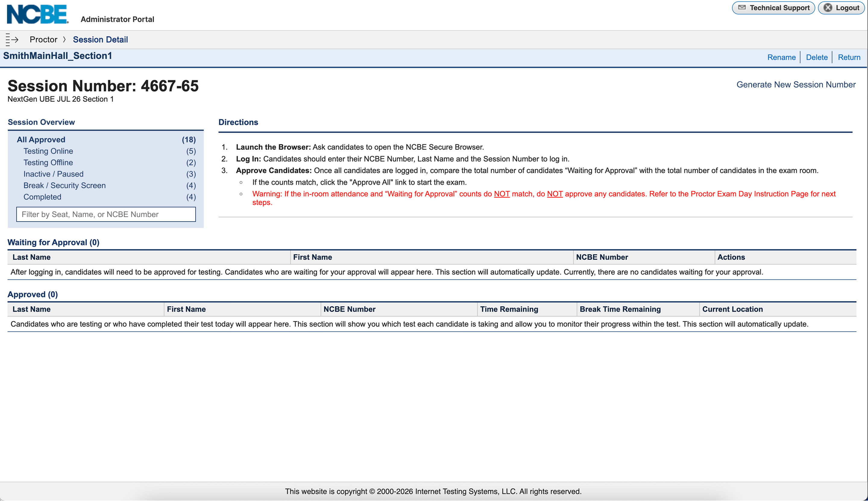Image resolution: width=868 pixels, height=501 pixels.
Task: Click the envelope icon in Technical Support
Action: [x=742, y=8]
